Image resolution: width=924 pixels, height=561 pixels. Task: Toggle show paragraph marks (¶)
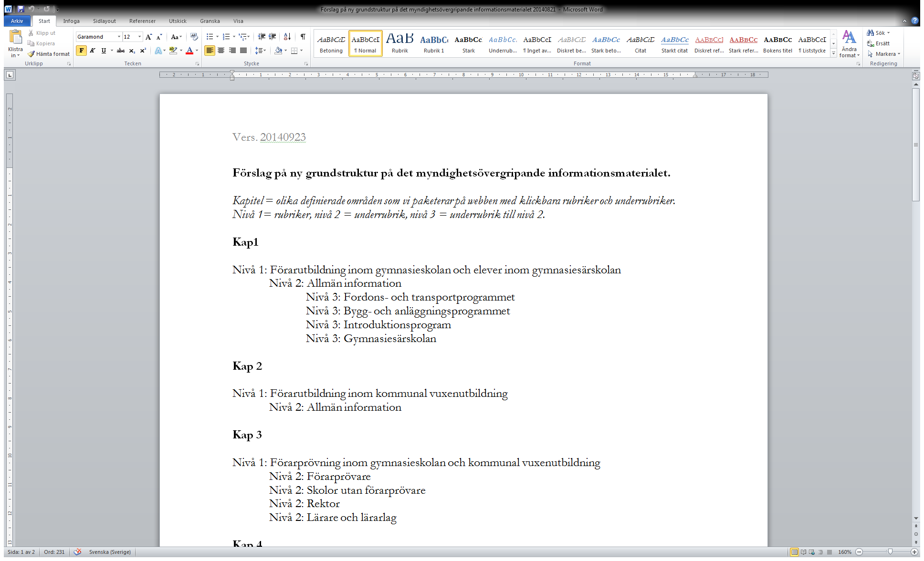[303, 37]
